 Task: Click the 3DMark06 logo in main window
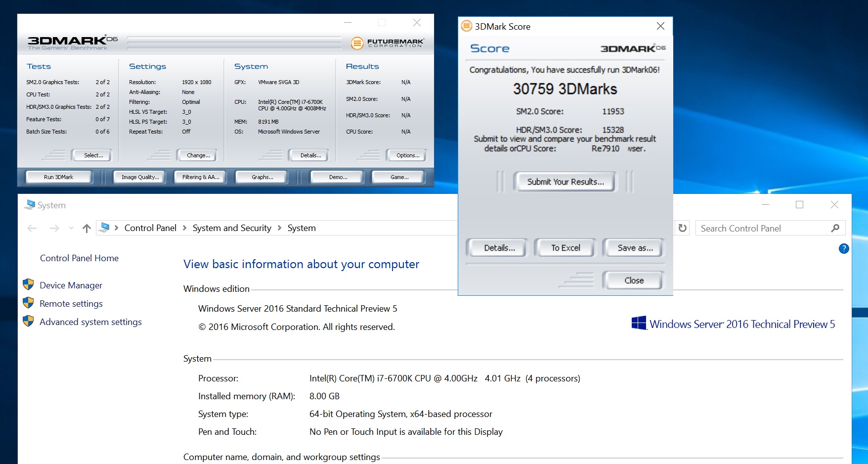pyautogui.click(x=72, y=42)
